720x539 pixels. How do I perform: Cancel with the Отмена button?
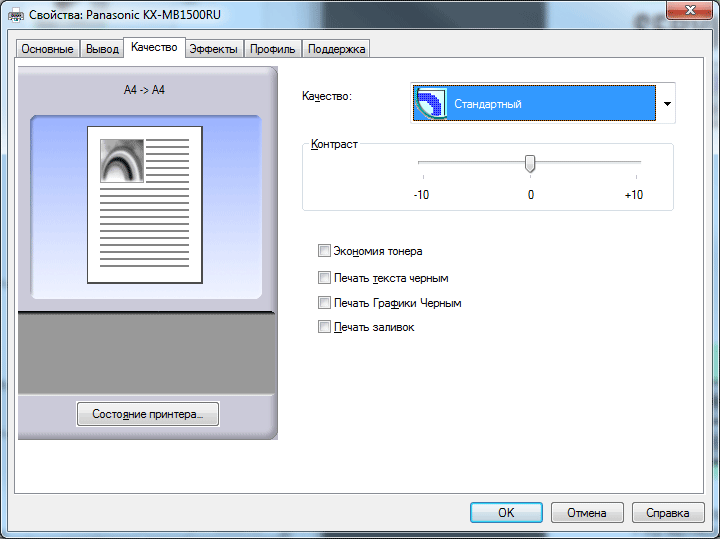587,512
